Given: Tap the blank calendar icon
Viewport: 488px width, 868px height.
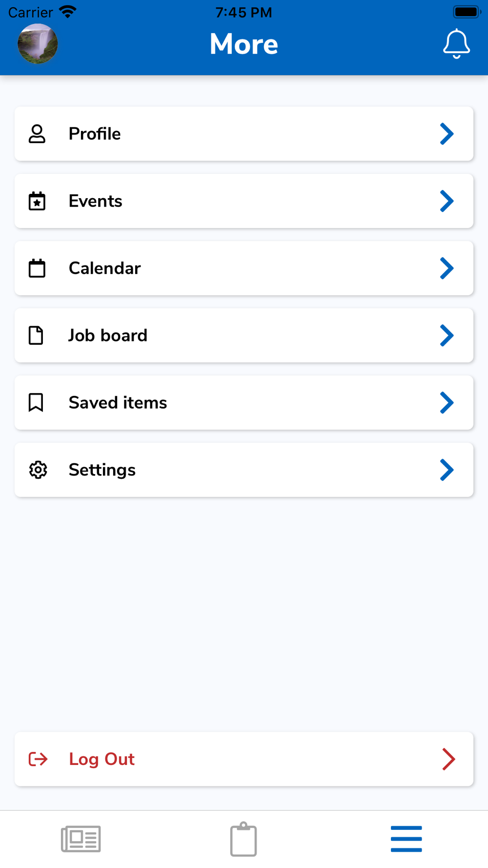Looking at the screenshot, I should tap(37, 269).
